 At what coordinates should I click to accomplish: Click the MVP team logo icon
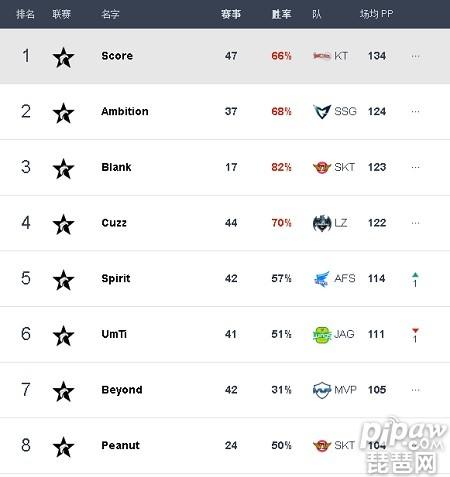322,390
